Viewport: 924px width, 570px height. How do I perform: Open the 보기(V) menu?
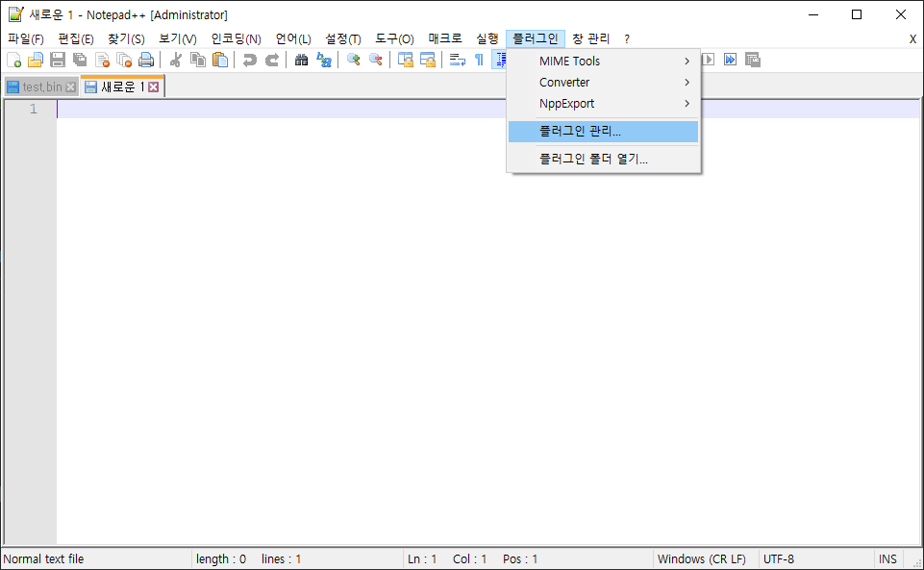click(177, 38)
